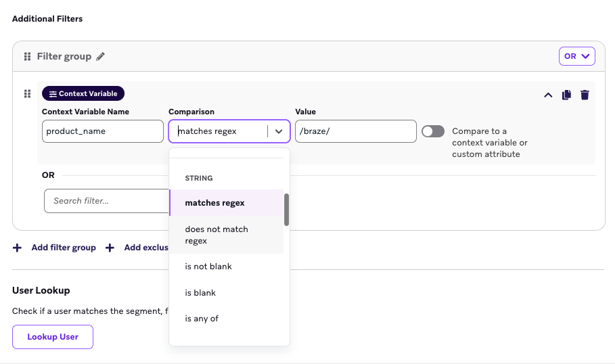Image resolution: width=615 pixels, height=364 pixels.
Task: Toggle compare to context variable switch
Action: click(433, 131)
